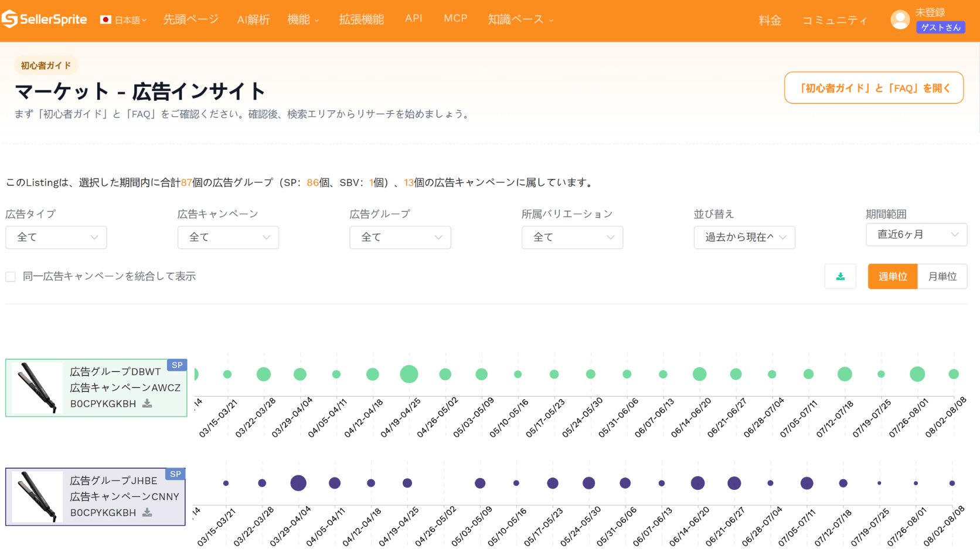Click the guest user avatar icon
Viewport: 980px width, 552px height.
point(900,20)
